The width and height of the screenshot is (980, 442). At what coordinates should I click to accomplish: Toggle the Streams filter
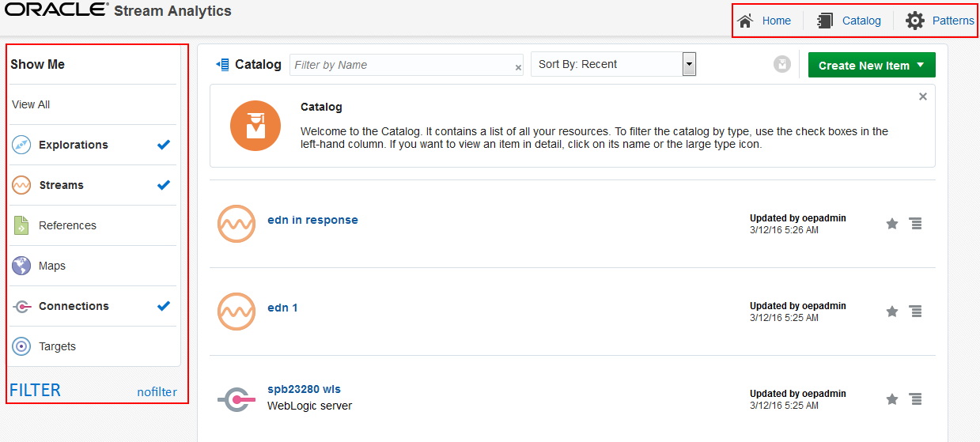point(93,185)
